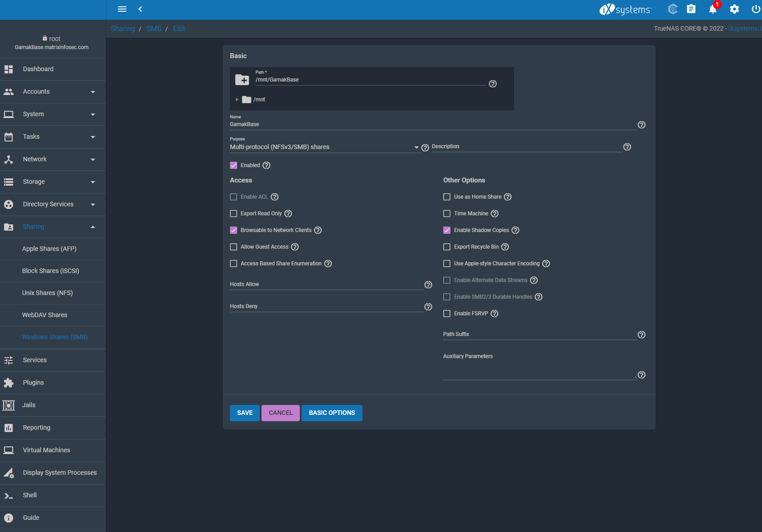The width and height of the screenshot is (762, 532).
Task: Click the SAVE button
Action: coord(245,413)
